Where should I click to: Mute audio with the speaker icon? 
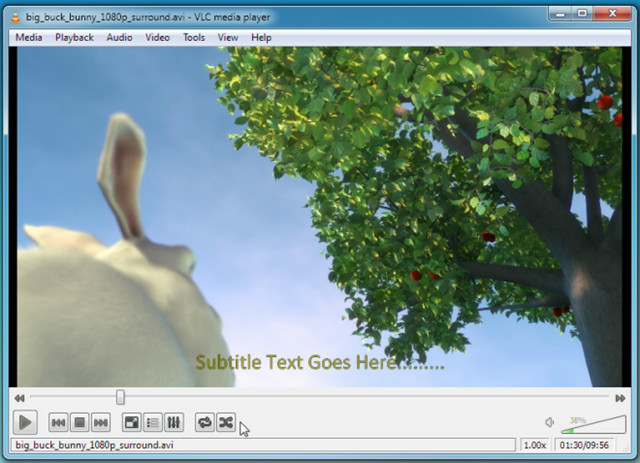tap(549, 422)
